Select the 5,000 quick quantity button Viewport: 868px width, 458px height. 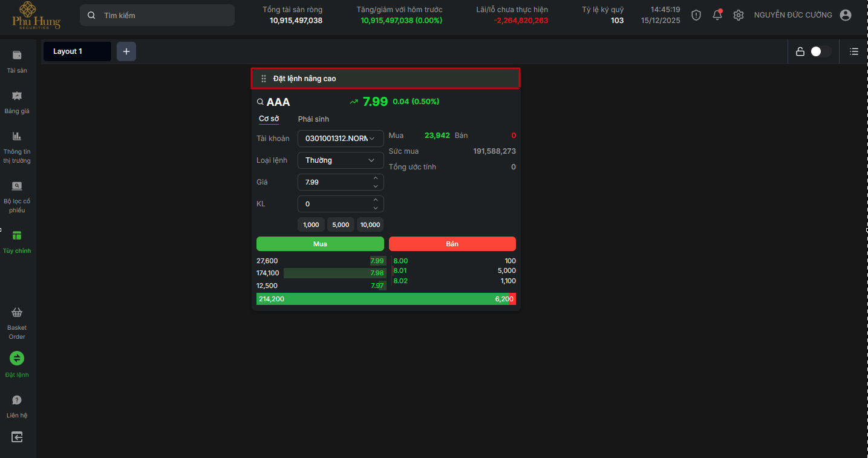(x=341, y=224)
